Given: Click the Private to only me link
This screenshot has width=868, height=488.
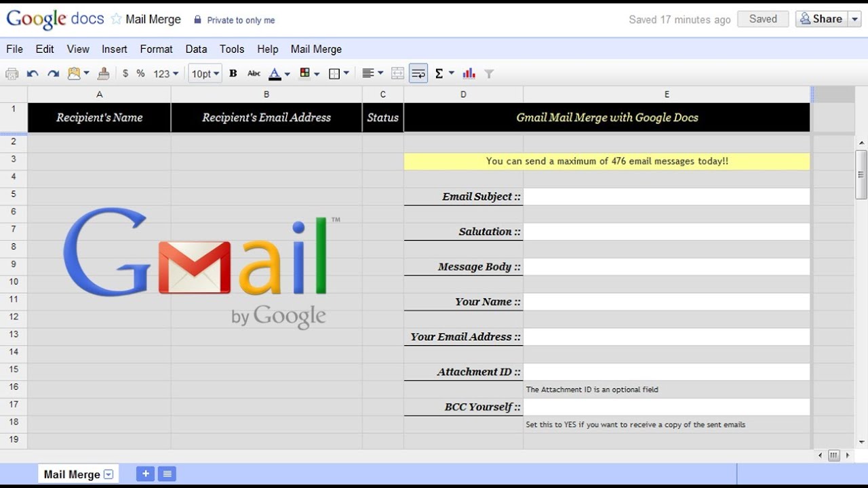Looking at the screenshot, I should coord(241,20).
